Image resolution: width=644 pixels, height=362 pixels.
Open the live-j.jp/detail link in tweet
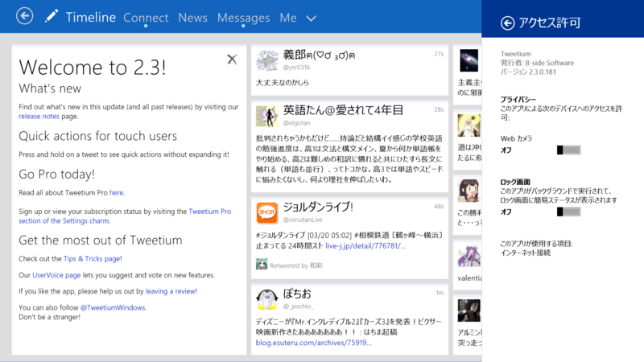click(365, 246)
